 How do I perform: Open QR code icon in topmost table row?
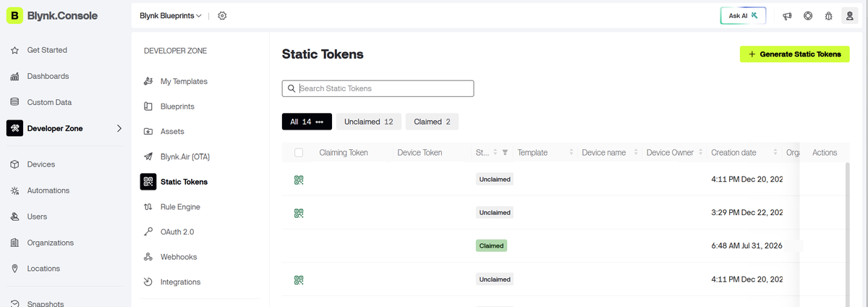(x=299, y=180)
